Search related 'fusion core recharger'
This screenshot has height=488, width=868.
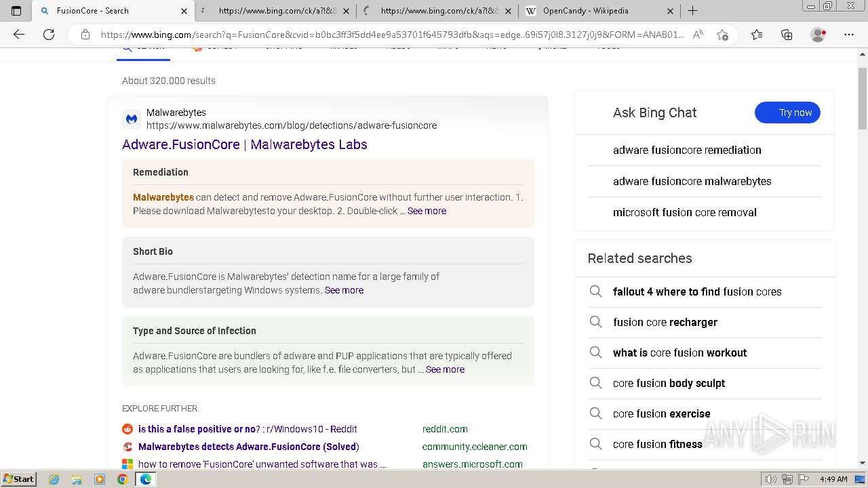point(665,322)
